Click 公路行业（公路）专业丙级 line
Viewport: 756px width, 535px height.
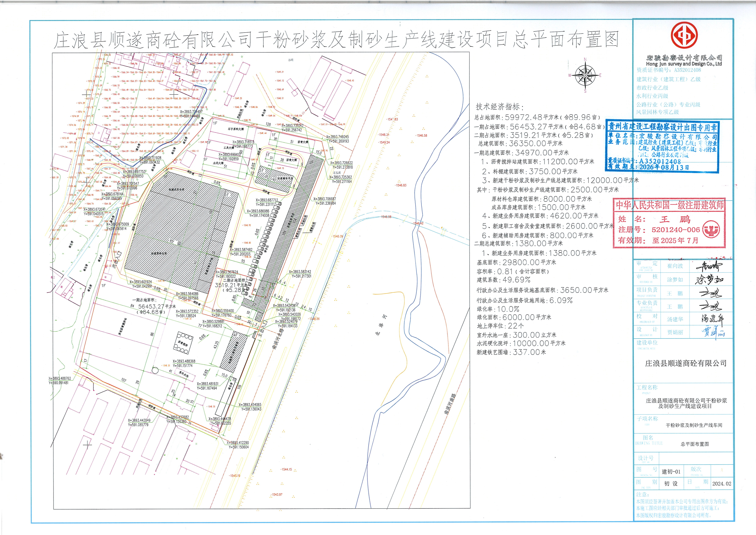click(668, 104)
